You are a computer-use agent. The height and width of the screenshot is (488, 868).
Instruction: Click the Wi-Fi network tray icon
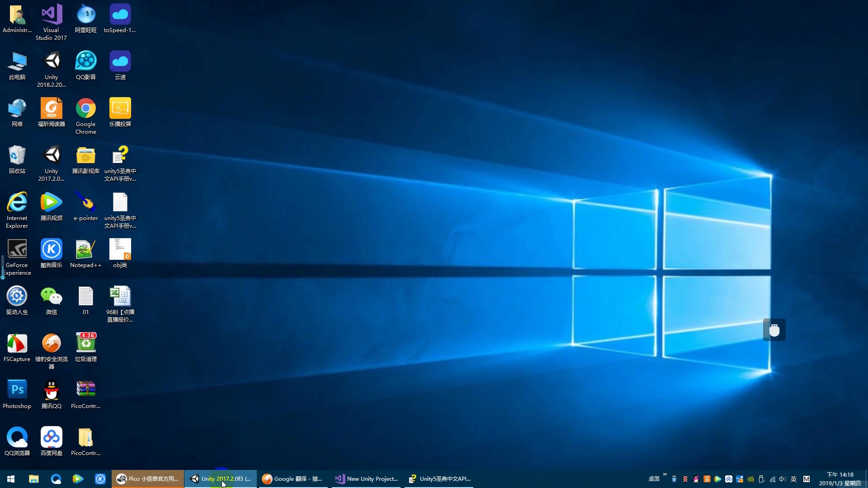(x=772, y=479)
